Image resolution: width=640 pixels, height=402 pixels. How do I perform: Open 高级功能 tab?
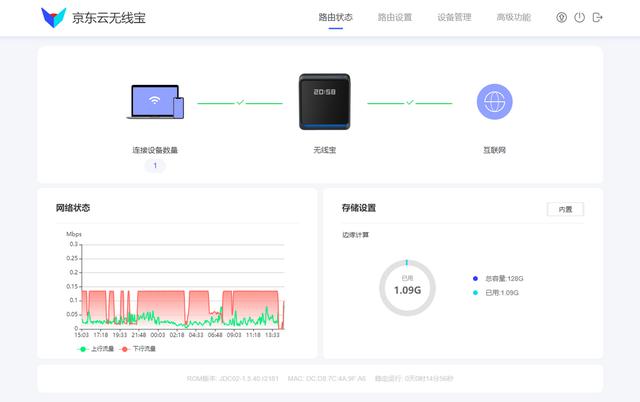coord(513,17)
